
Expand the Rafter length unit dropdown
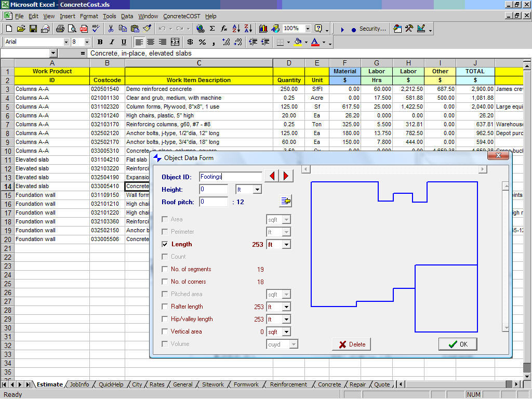(286, 307)
